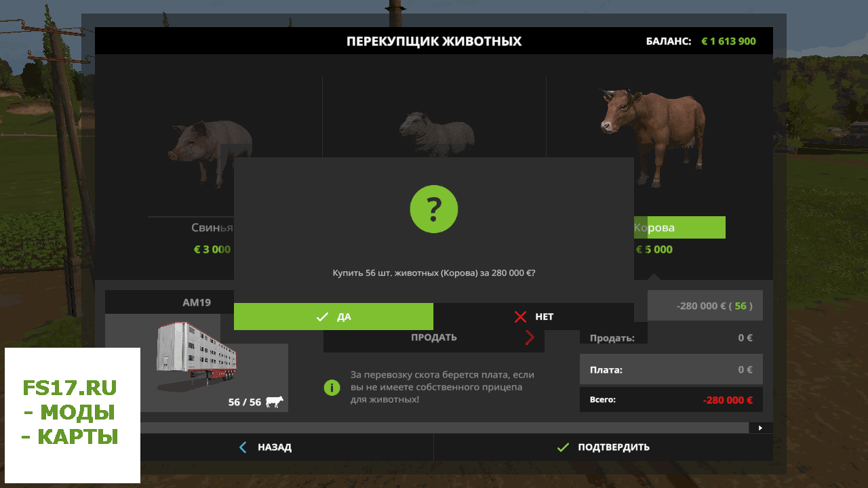
Task: Click the scrollbar right arrow
Action: pyautogui.click(x=760, y=428)
